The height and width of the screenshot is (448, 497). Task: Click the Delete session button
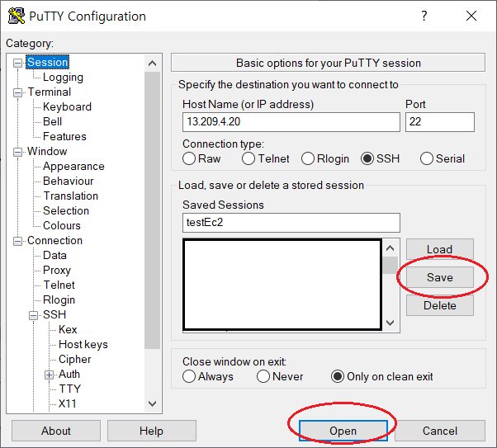[x=440, y=305]
